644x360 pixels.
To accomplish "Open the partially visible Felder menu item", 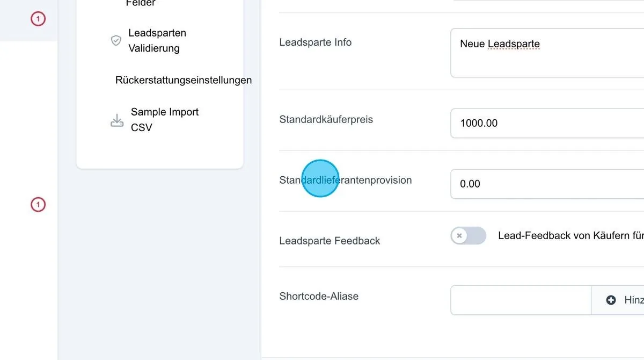I will pyautogui.click(x=141, y=3).
